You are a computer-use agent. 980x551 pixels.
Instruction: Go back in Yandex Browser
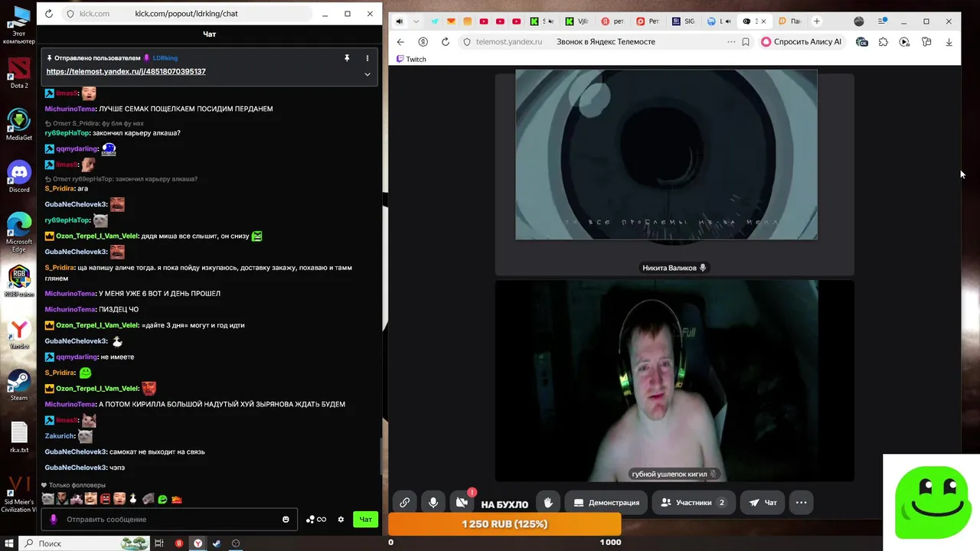click(x=400, y=42)
